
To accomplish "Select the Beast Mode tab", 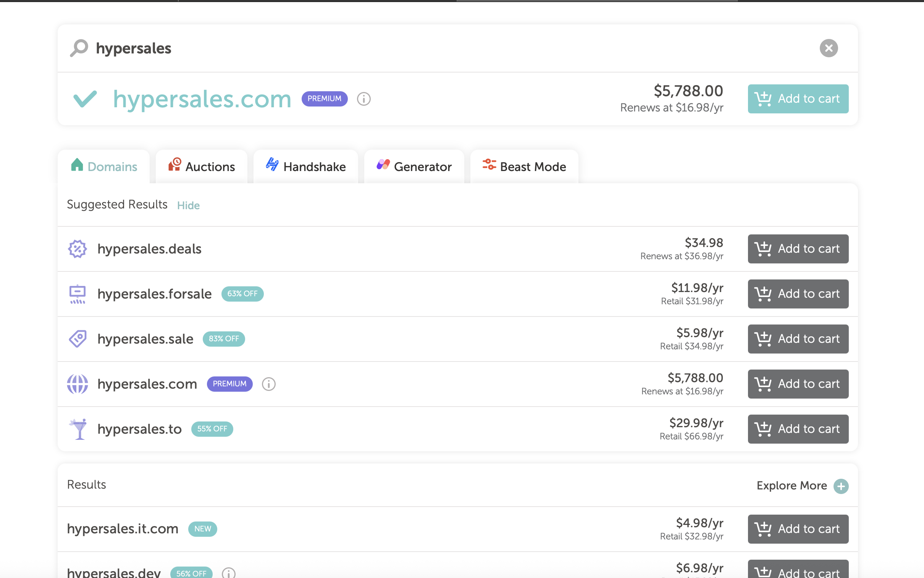I will point(524,167).
